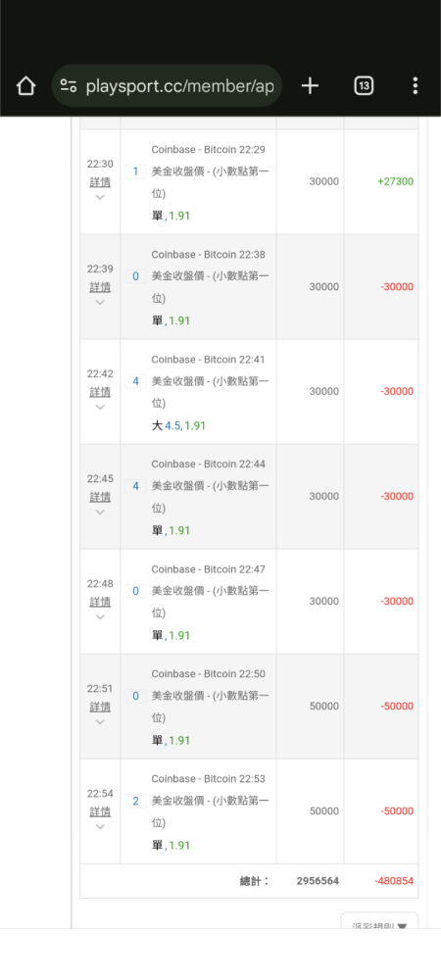Click result number box 1 in 22:29 row
The width and height of the screenshot is (441, 980).
[135, 171]
